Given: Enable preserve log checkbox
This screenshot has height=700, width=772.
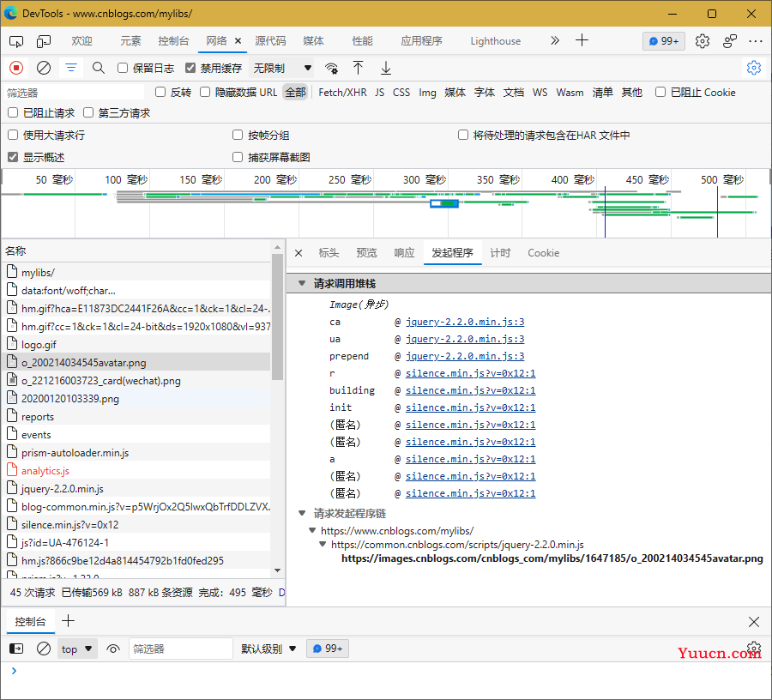Looking at the screenshot, I should tap(123, 68).
